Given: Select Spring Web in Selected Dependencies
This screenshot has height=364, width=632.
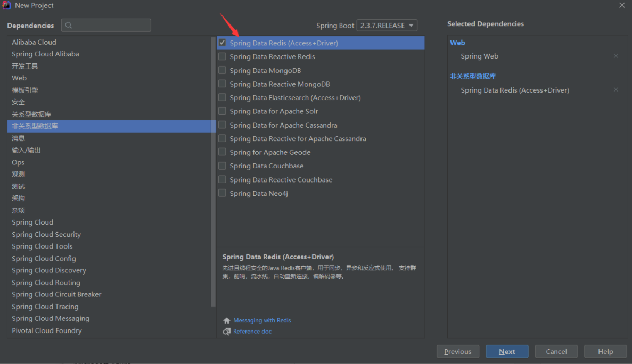Looking at the screenshot, I should 480,56.
